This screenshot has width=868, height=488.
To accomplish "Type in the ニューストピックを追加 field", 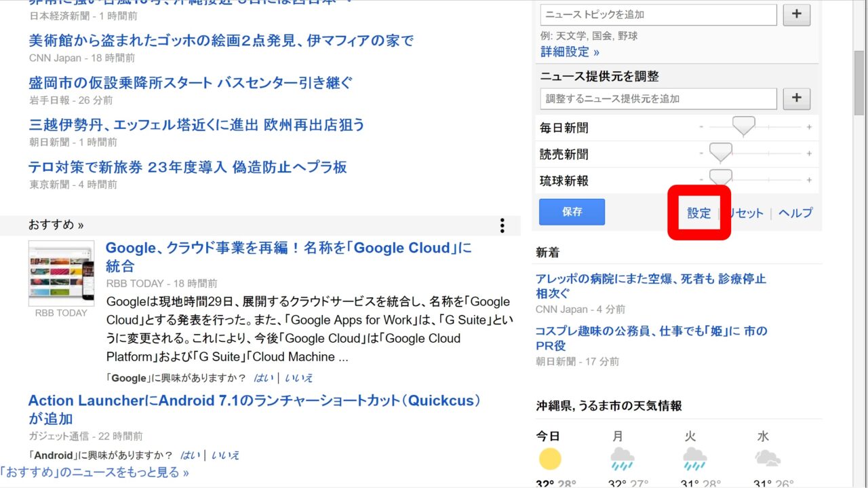I will click(658, 15).
